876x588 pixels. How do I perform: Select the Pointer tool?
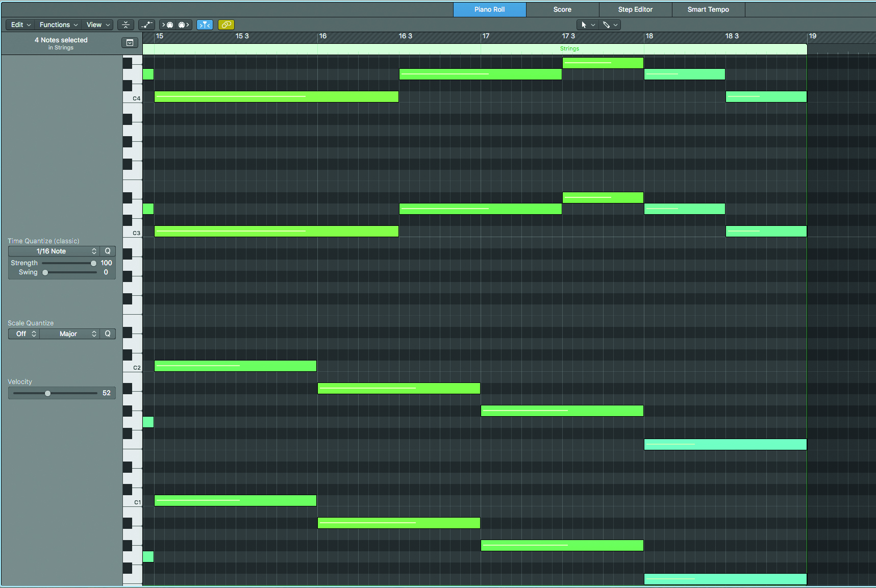click(x=584, y=24)
